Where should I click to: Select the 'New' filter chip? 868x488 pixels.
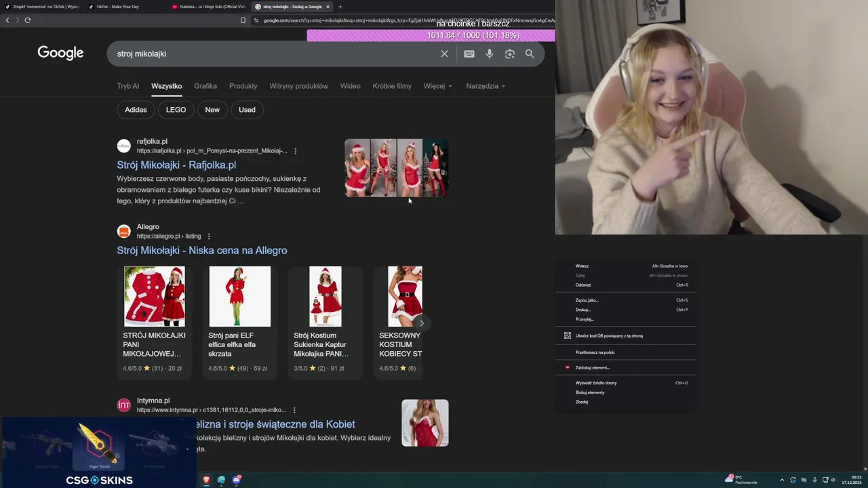point(212,110)
